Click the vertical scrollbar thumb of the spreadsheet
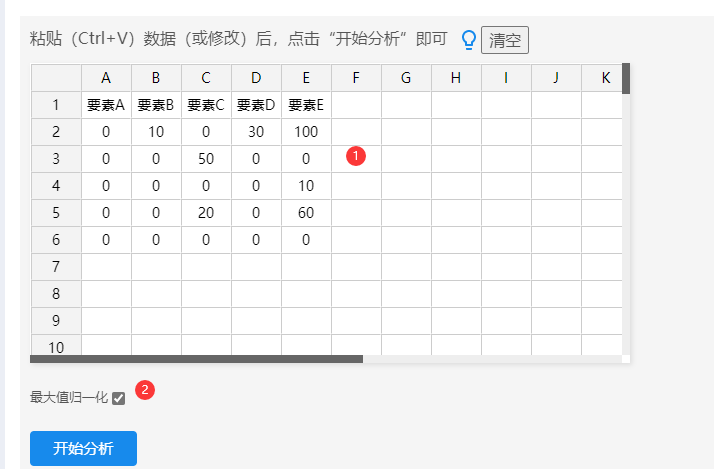Screen dimensions: 714x469 [626, 78]
